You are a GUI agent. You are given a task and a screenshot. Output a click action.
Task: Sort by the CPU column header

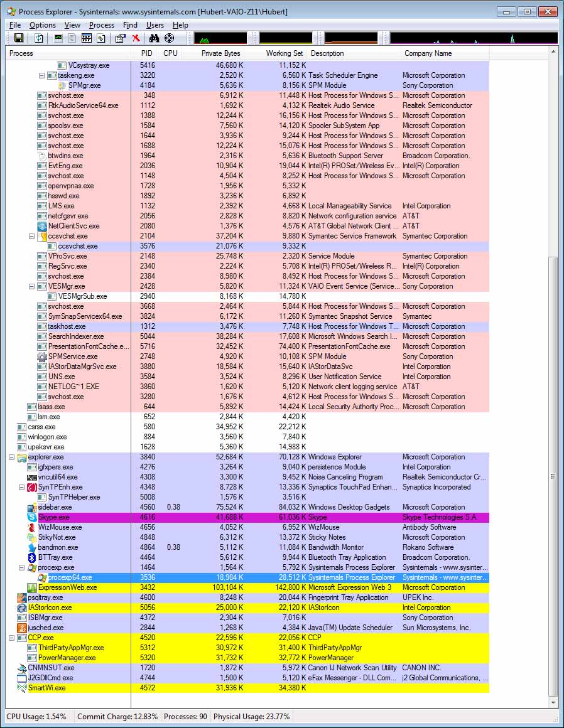tap(170, 53)
